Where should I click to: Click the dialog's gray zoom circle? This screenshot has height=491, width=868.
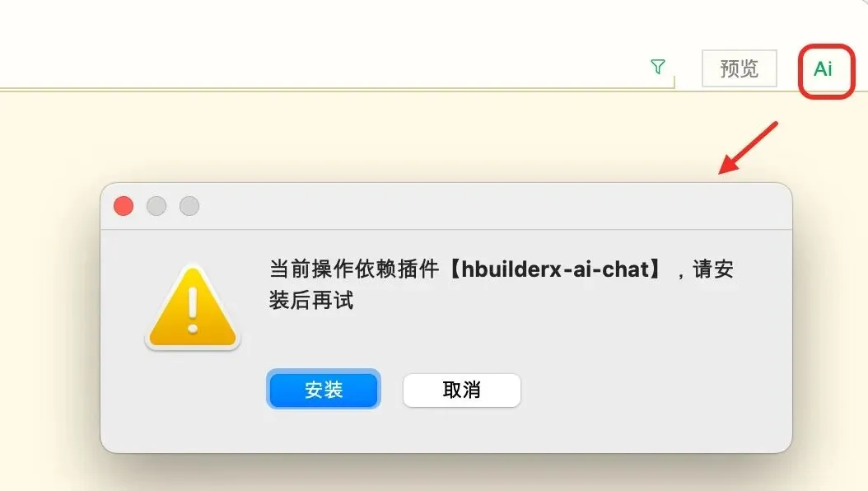point(189,206)
